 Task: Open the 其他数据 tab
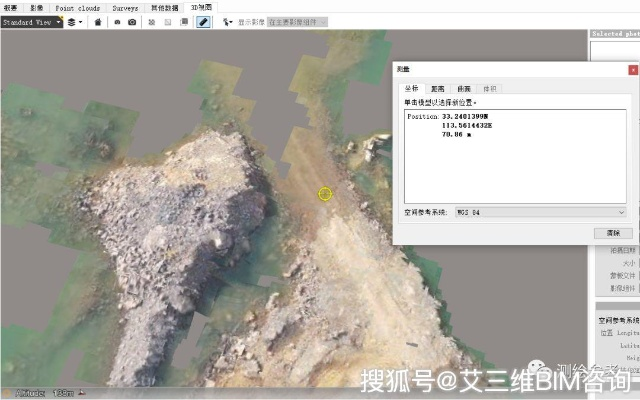coord(164,8)
